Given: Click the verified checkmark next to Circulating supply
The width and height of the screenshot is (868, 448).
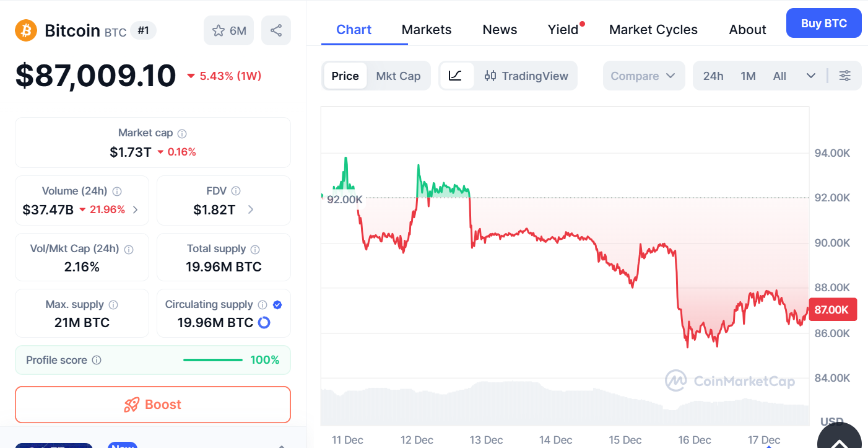Looking at the screenshot, I should [277, 304].
